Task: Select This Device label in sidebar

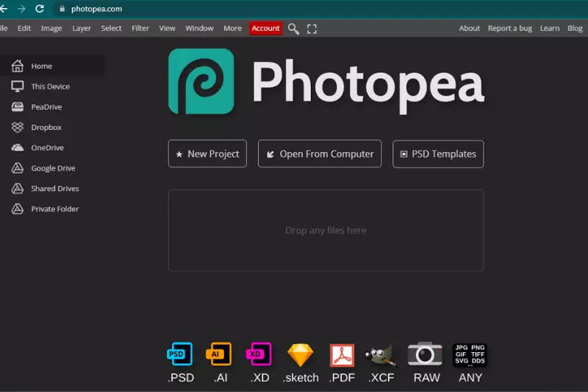Action: coord(50,86)
